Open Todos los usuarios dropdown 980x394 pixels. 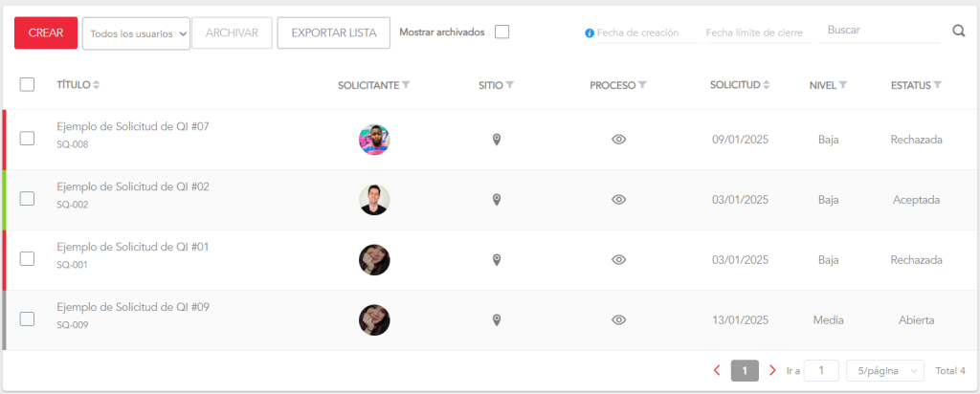pos(136,33)
